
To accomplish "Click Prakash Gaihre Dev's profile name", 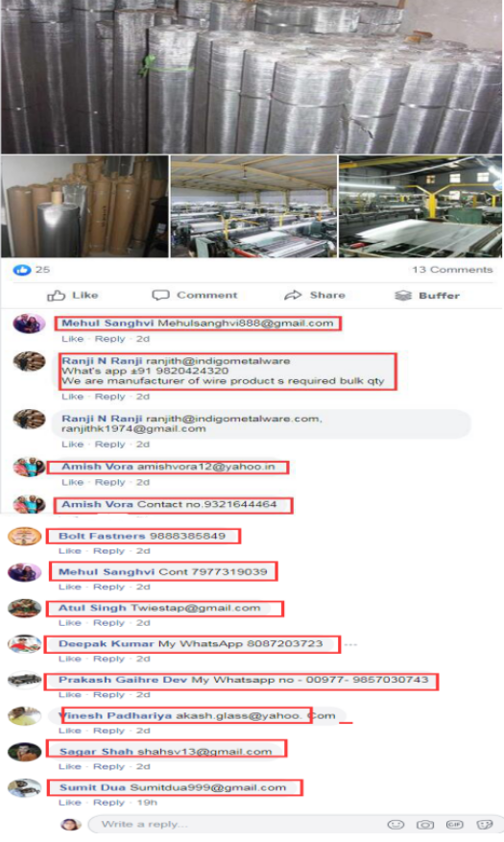I will coord(123,680).
